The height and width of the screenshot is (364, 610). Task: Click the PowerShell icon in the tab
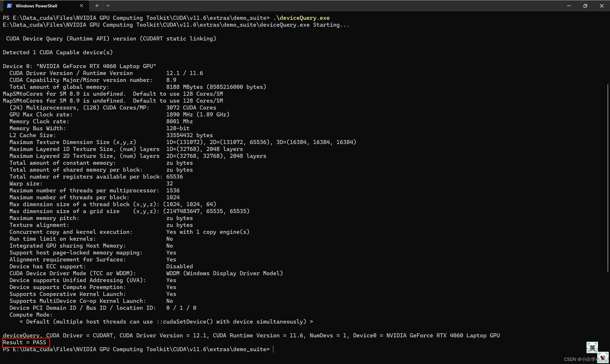pos(9,6)
